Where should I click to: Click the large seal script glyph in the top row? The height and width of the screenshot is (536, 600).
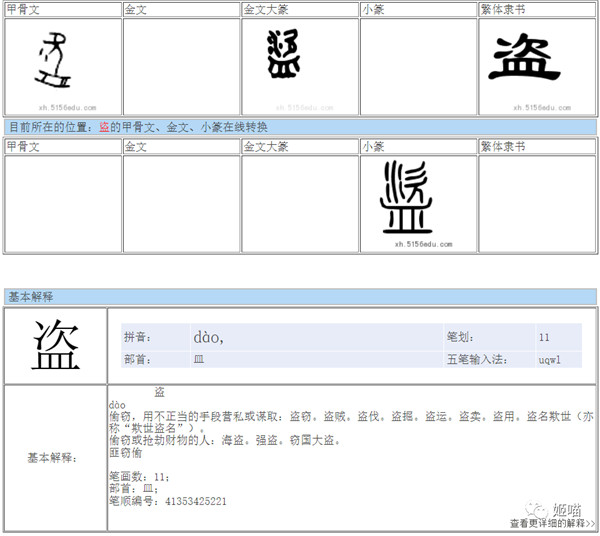tap(285, 54)
